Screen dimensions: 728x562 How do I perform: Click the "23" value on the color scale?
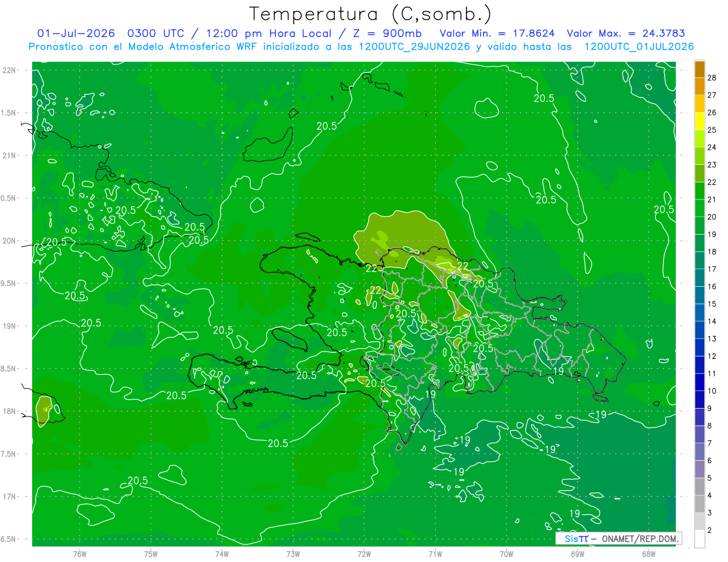(x=712, y=165)
